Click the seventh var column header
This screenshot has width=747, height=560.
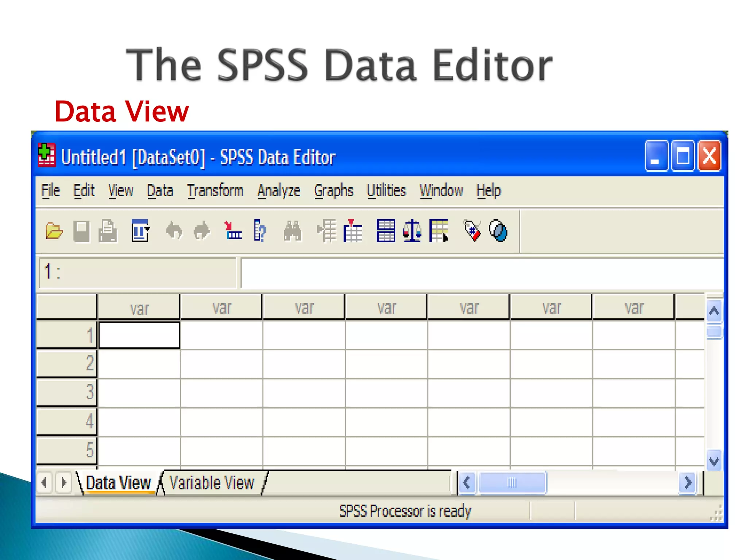click(x=634, y=307)
